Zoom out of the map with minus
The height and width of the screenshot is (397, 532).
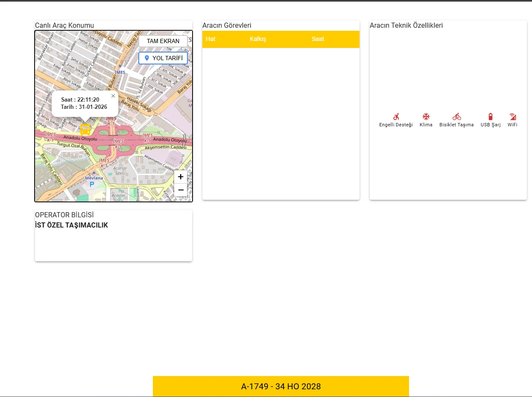tap(181, 190)
